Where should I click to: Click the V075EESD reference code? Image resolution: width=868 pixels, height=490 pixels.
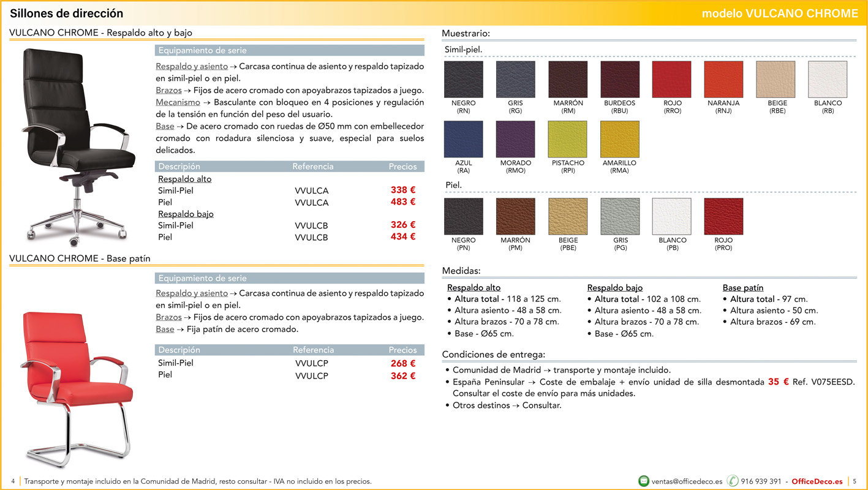(x=832, y=382)
